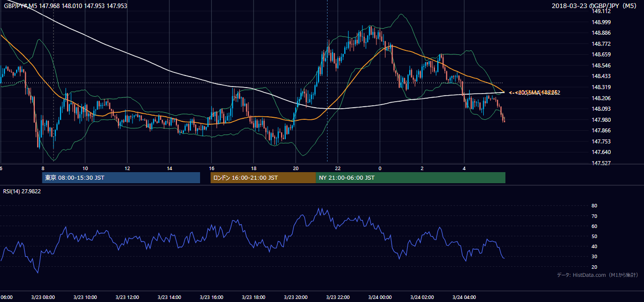
Task: Click the bottom time label 3/23 10:00
Action: [85, 297]
